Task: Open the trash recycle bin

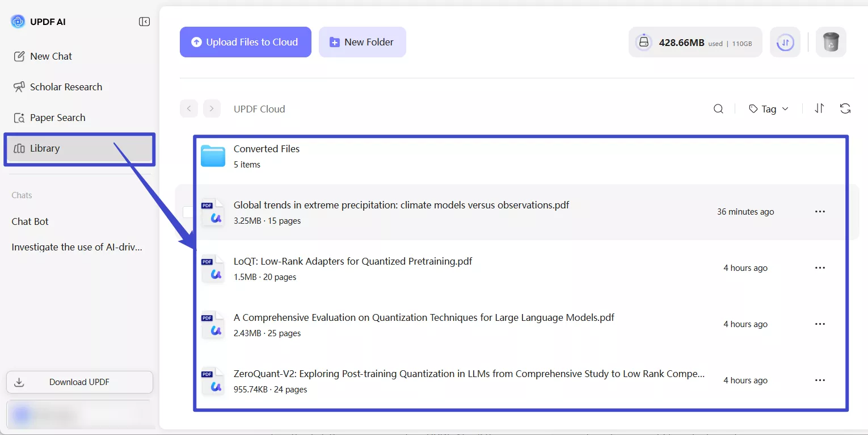Action: pos(831,42)
